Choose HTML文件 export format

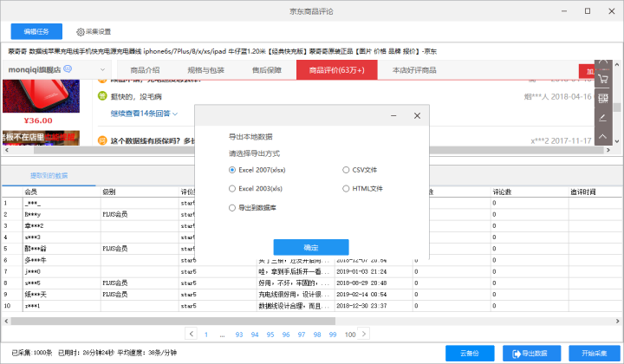click(362, 189)
